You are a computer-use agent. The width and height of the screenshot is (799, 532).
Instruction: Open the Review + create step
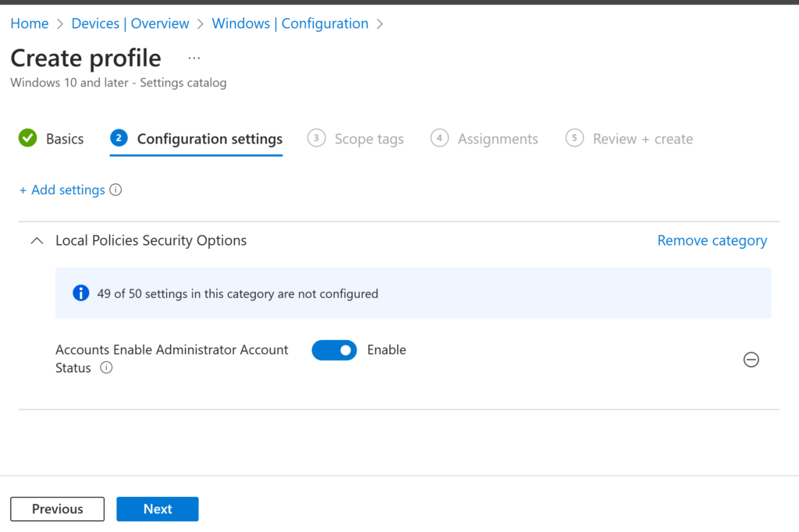click(x=642, y=139)
